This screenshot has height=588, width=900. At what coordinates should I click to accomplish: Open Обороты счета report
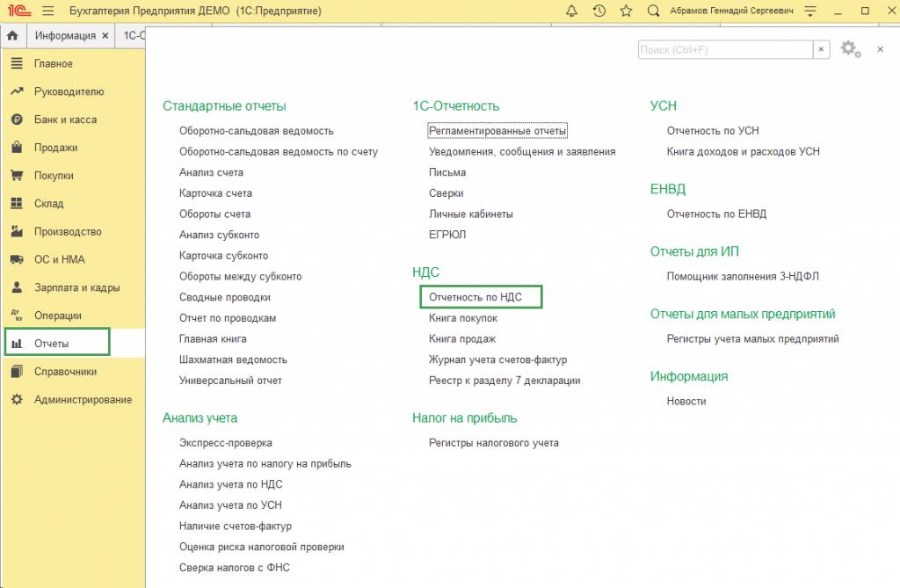(x=214, y=214)
